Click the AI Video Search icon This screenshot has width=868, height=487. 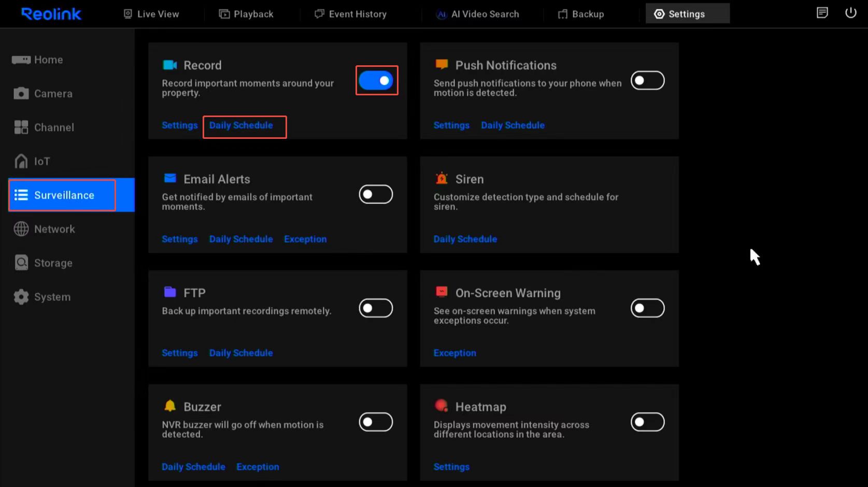tap(441, 15)
